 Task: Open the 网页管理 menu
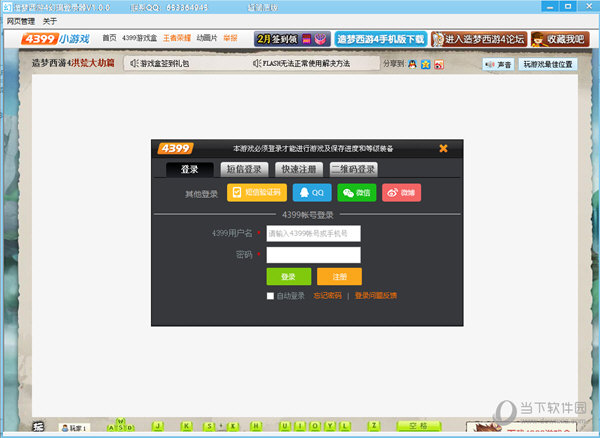[x=21, y=21]
